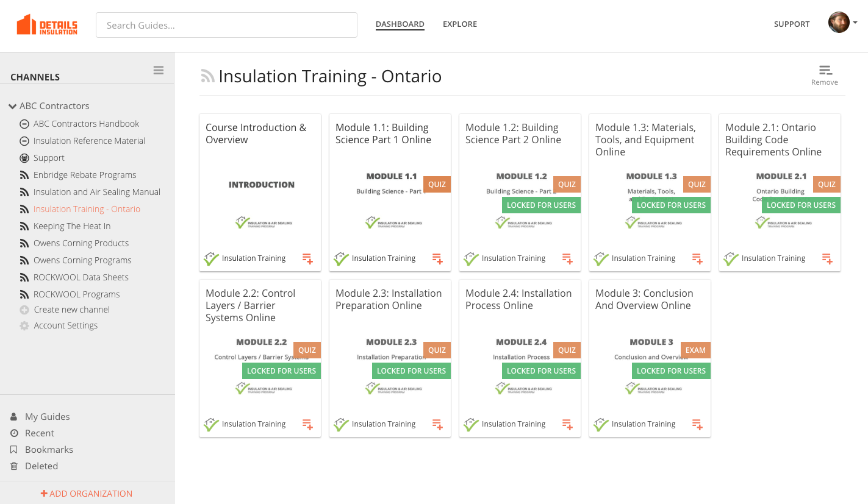Expand ABC Contractors Handbook entry
Image resolution: width=868 pixels, height=504 pixels.
(x=24, y=124)
